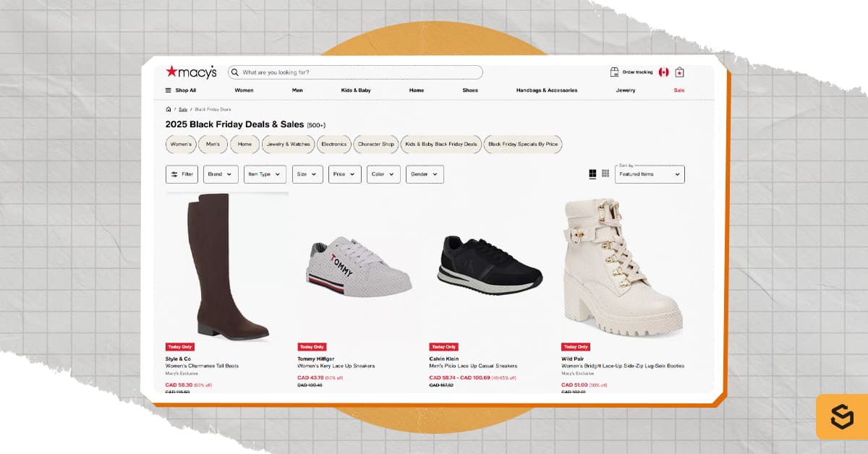Image resolution: width=868 pixels, height=454 pixels.
Task: Expand the Item Type dropdown
Action: point(265,174)
